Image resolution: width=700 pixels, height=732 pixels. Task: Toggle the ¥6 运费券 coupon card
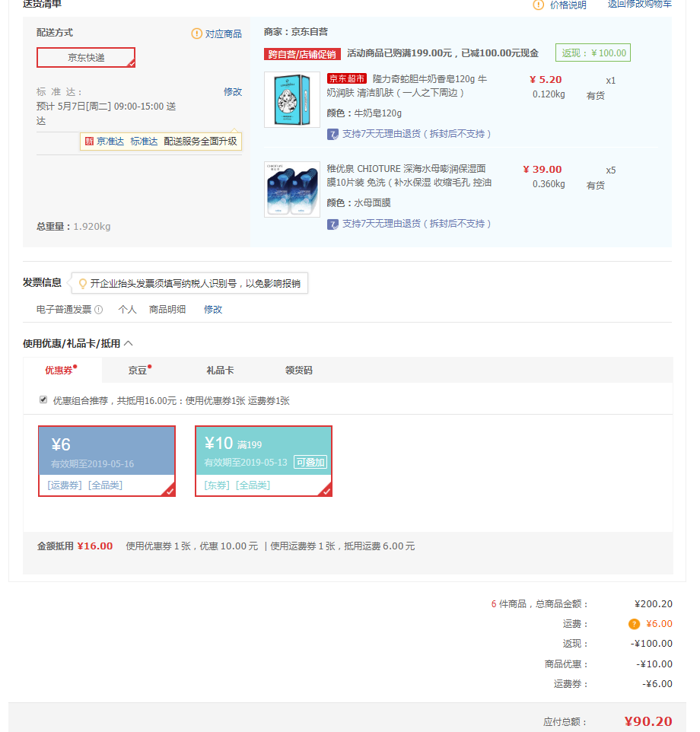[107, 461]
